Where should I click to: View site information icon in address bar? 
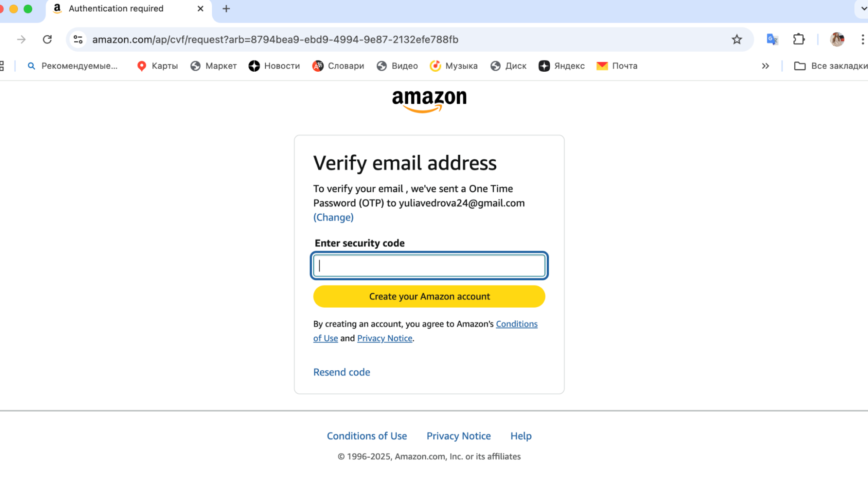(x=78, y=40)
